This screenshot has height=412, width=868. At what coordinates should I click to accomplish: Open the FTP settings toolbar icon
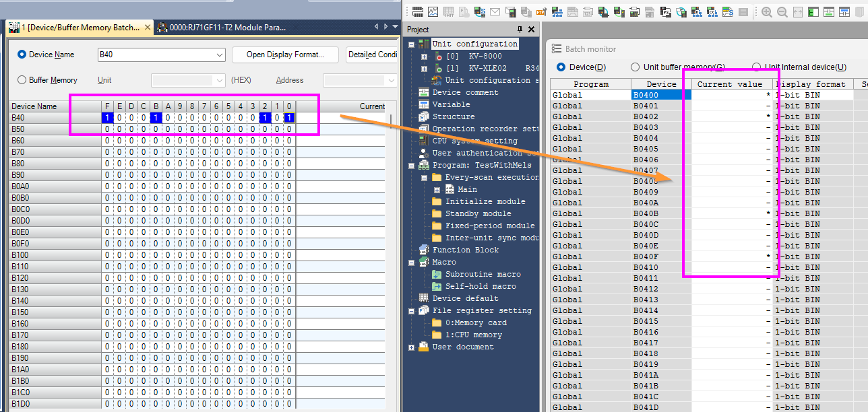pyautogui.click(x=542, y=11)
